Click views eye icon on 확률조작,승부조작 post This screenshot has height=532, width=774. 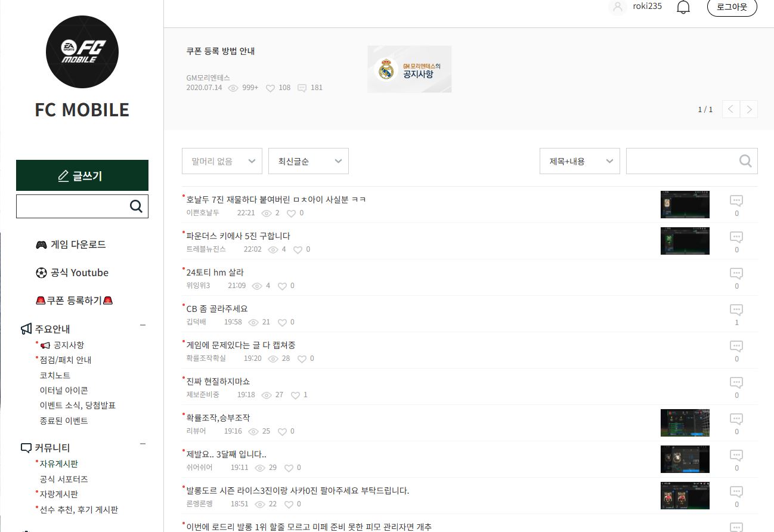point(253,431)
